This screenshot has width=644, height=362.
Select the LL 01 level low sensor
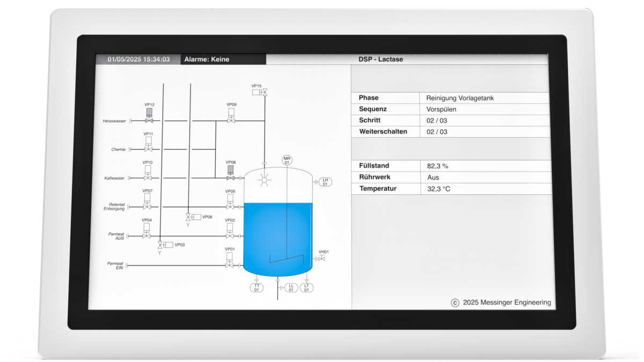coord(290,287)
